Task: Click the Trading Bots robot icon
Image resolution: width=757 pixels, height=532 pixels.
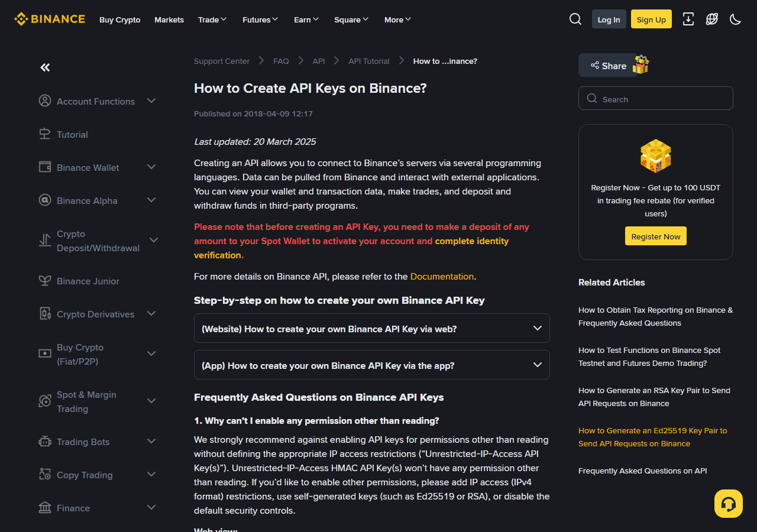Action: click(45, 441)
